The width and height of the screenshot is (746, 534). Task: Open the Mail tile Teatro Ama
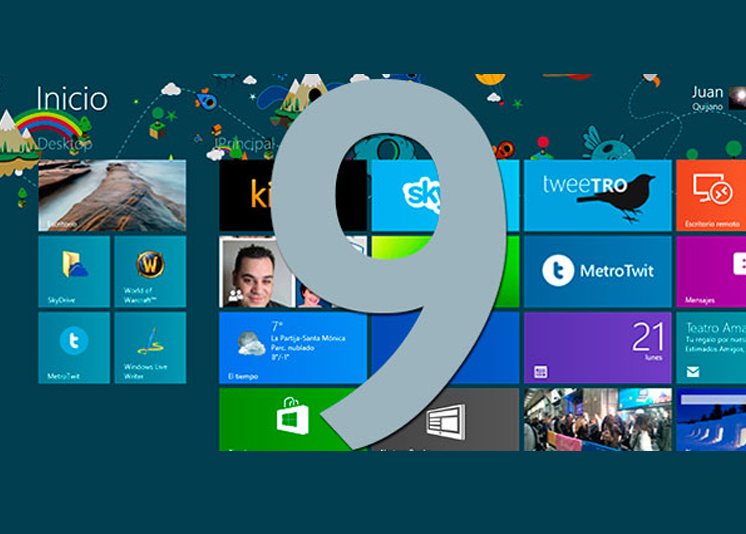711,348
